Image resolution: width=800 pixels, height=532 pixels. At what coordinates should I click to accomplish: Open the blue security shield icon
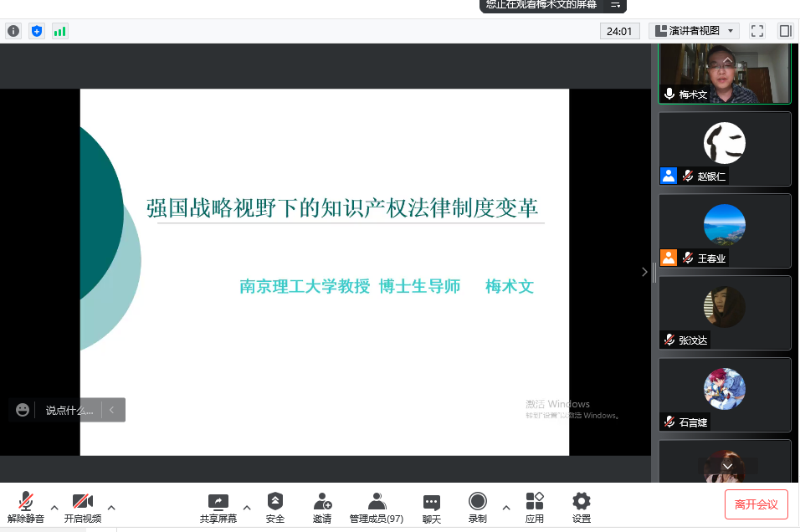coord(37,31)
